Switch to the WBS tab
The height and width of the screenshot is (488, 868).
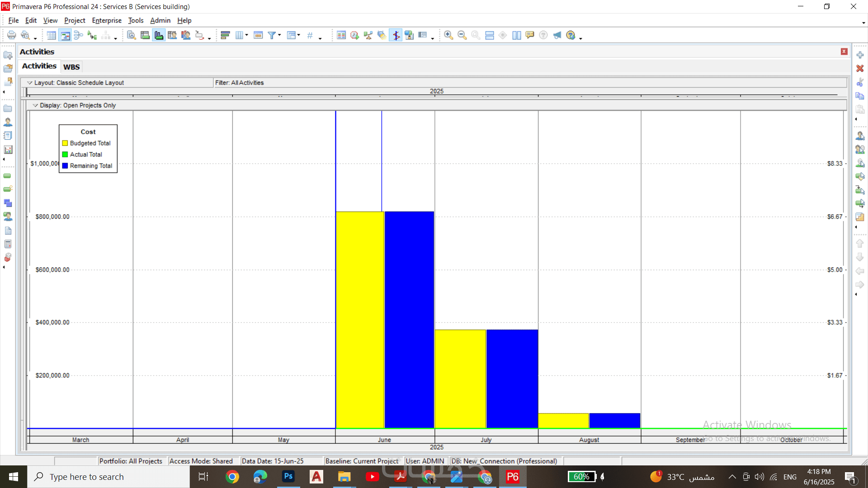(71, 67)
